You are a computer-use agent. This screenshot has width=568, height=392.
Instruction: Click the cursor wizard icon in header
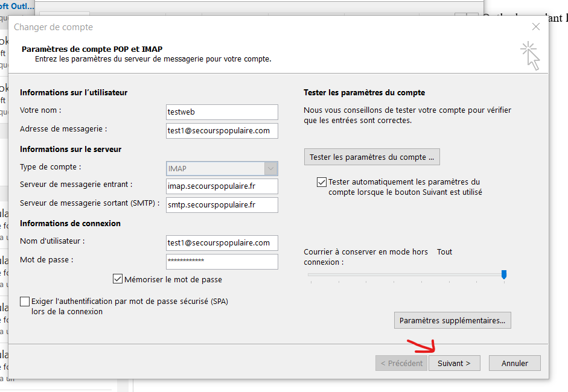pyautogui.click(x=530, y=55)
